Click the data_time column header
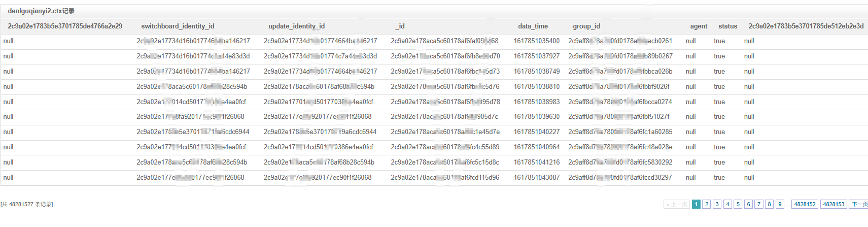This screenshot has width=868, height=227. pos(533,26)
